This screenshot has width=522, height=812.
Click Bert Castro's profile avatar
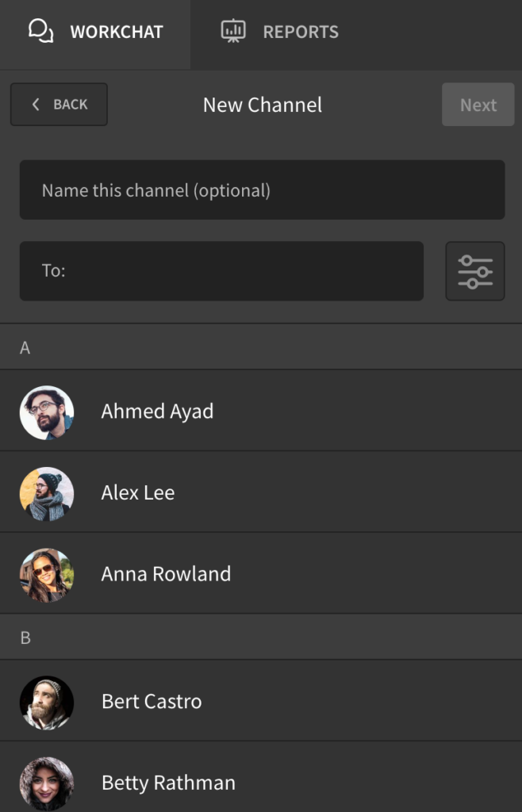pyautogui.click(x=46, y=703)
